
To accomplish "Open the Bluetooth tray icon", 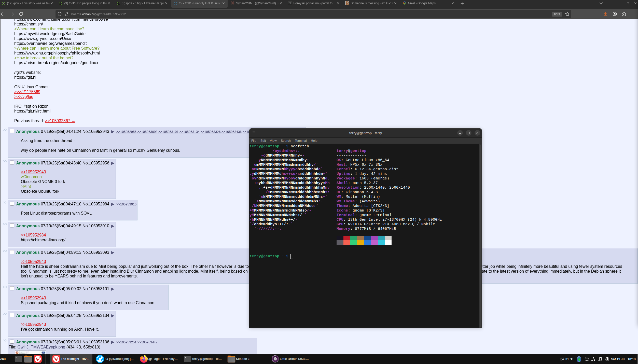I will point(579,359).
